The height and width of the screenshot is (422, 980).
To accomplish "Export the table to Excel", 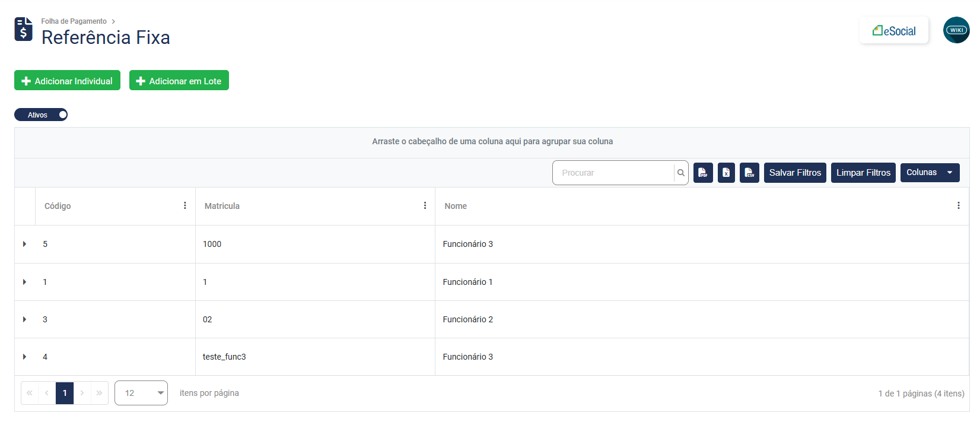I will (x=726, y=173).
